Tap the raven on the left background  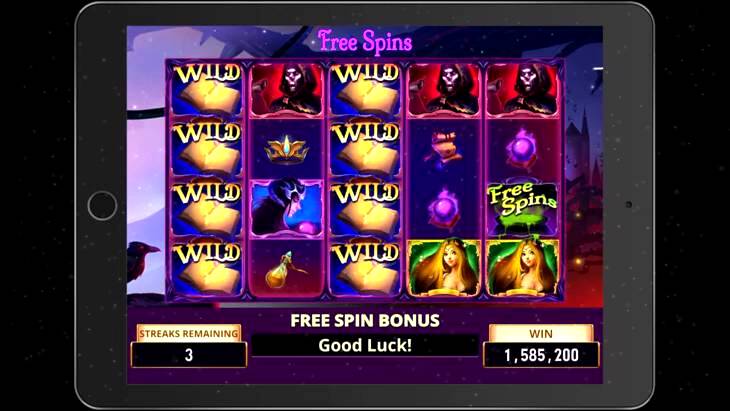pyautogui.click(x=141, y=262)
